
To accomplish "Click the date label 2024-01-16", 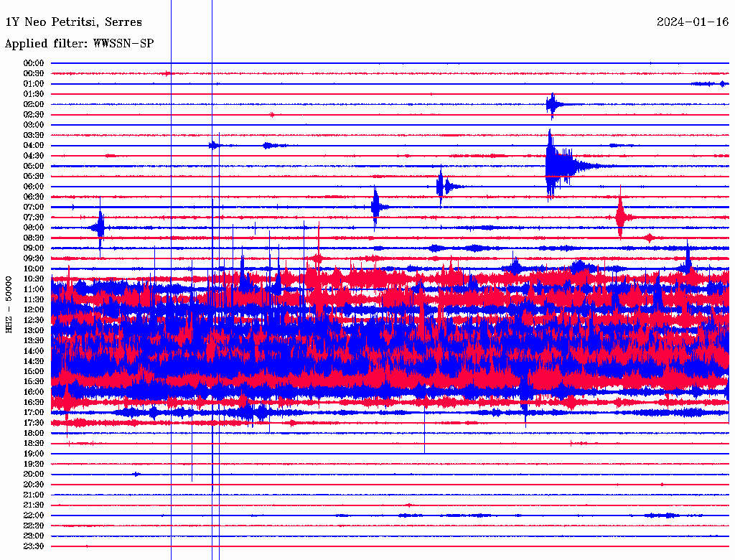I will (692, 22).
